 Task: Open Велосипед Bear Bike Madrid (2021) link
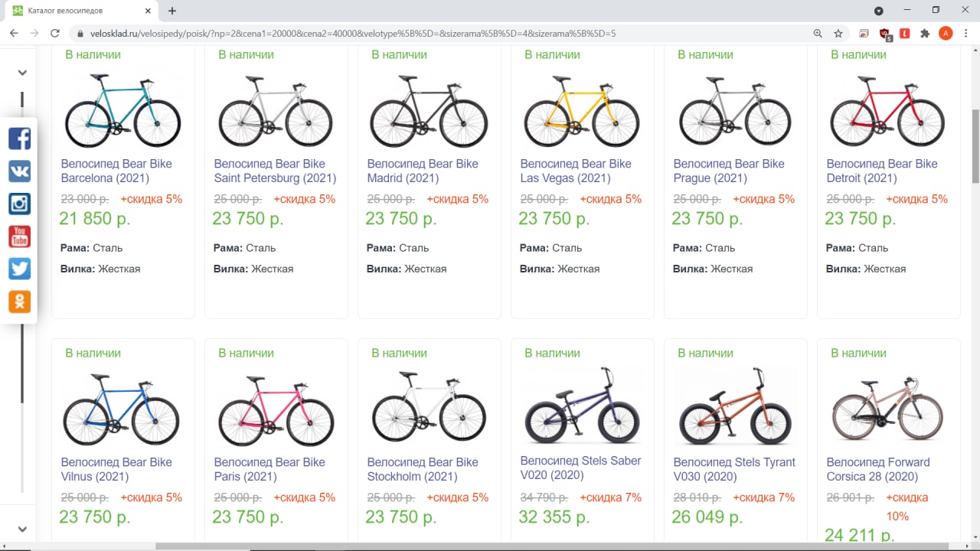[423, 171]
